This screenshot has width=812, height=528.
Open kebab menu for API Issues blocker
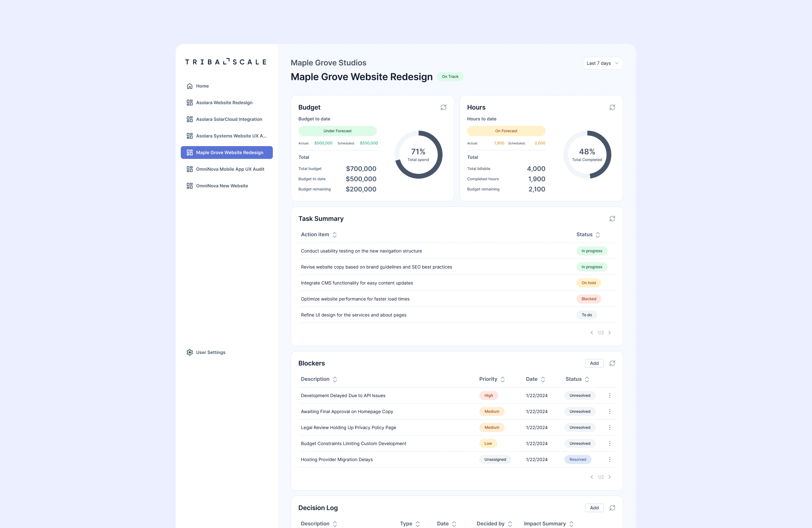pos(609,396)
